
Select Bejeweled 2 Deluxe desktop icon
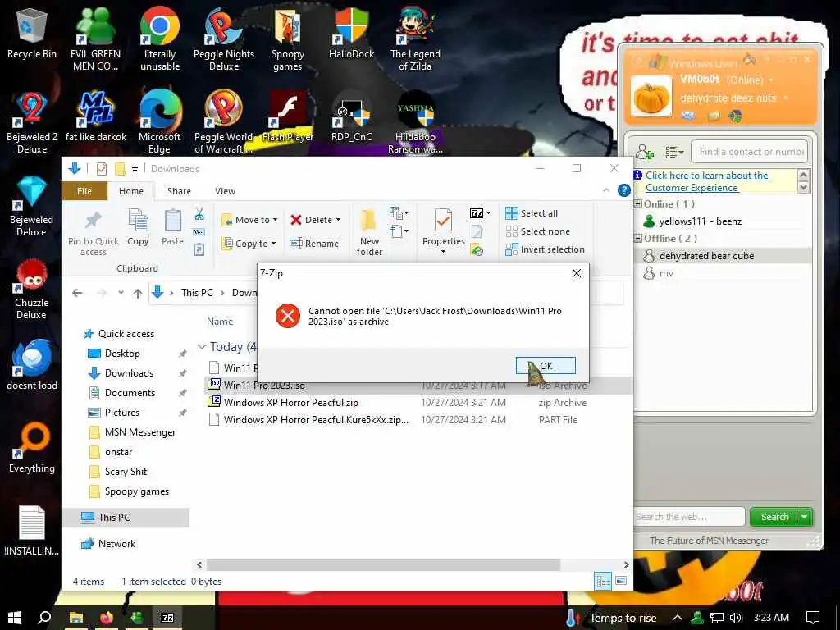32,122
